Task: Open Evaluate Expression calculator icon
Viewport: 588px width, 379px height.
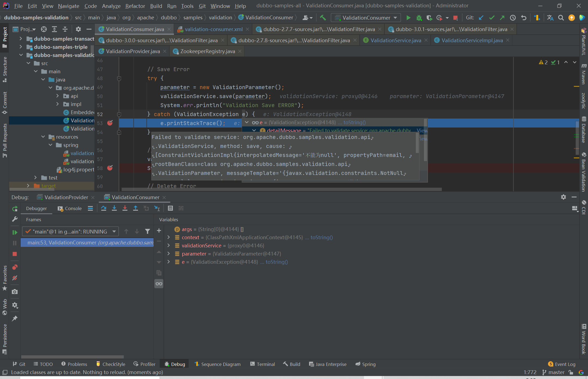Action: (x=170, y=208)
